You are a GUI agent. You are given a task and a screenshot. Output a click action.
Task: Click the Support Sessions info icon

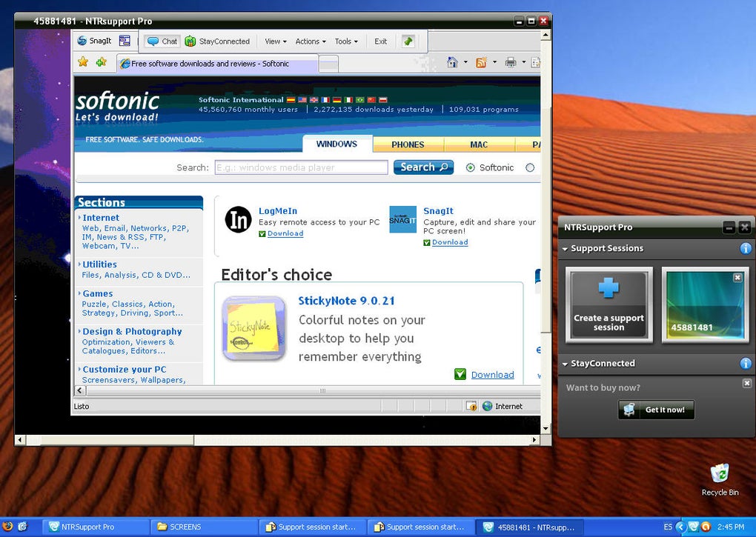pyautogui.click(x=746, y=249)
